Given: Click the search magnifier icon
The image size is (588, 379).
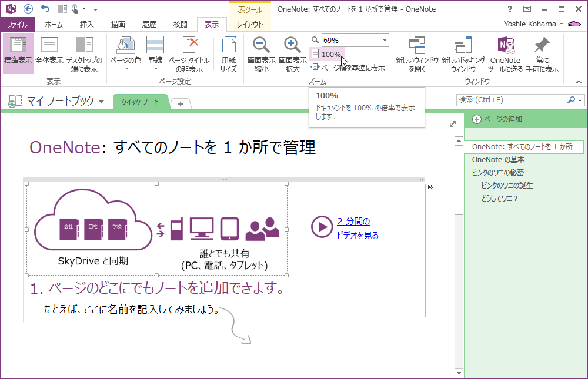Looking at the screenshot, I should (x=571, y=100).
